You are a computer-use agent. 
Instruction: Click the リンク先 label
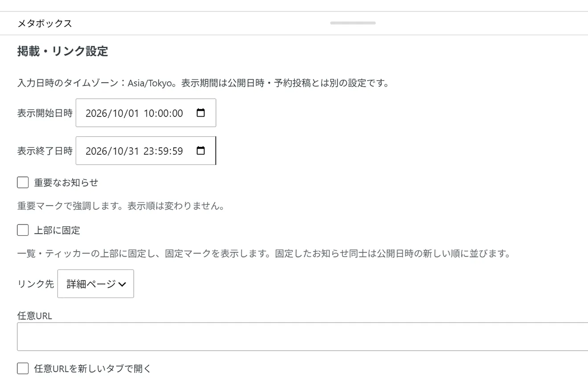tap(36, 284)
